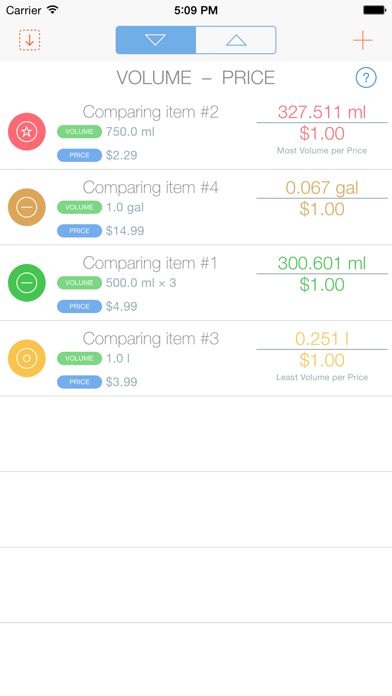Tap the PRICE tag on item #1
Viewport: 392px width, 696px height.
[x=79, y=306]
